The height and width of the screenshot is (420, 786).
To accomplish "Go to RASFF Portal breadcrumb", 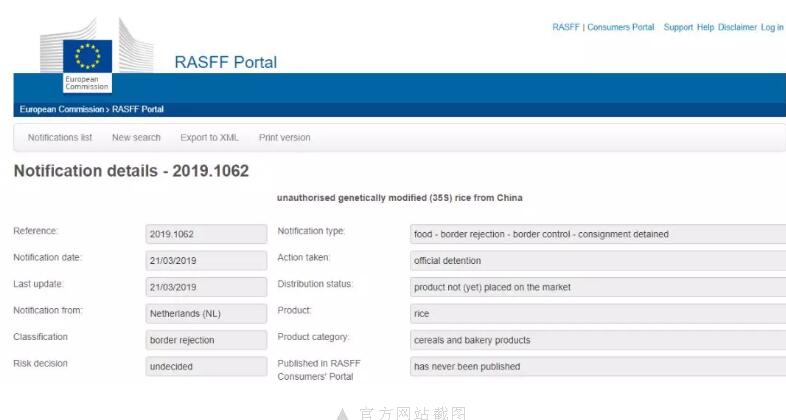I will tap(138, 109).
